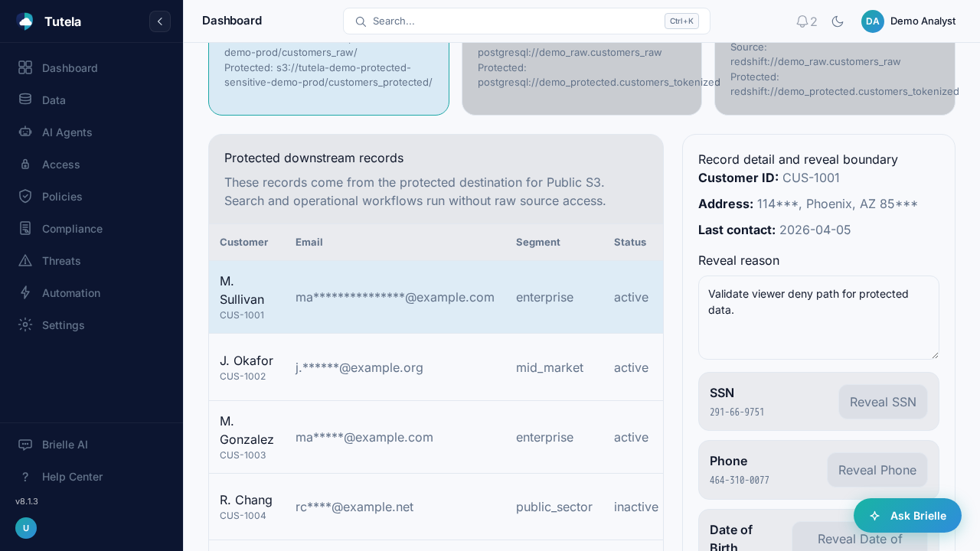
Task: Click the Compliance document icon
Action: click(x=25, y=229)
